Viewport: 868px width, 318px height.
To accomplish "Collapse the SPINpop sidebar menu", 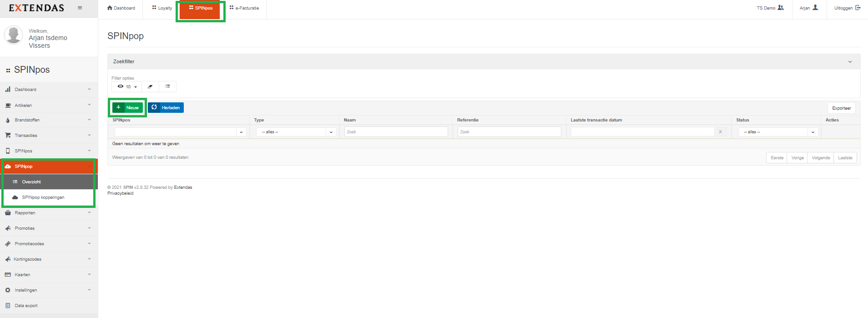I will click(x=49, y=167).
